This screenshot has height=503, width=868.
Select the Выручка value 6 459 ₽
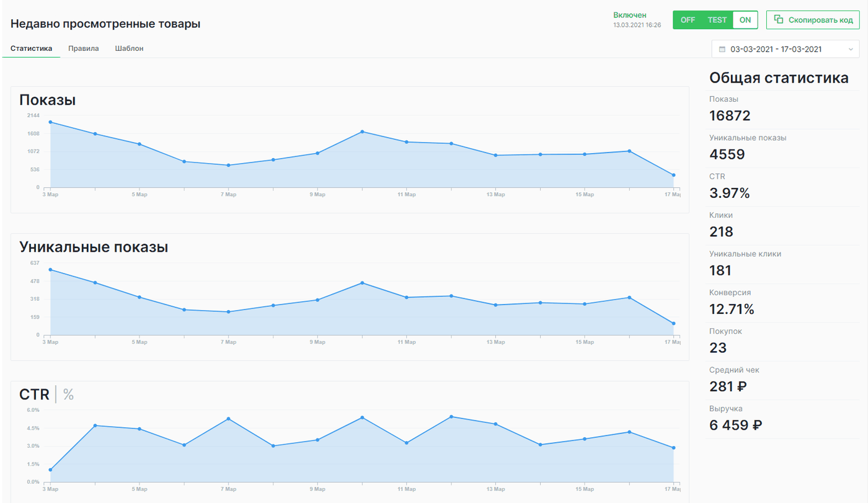tap(736, 425)
